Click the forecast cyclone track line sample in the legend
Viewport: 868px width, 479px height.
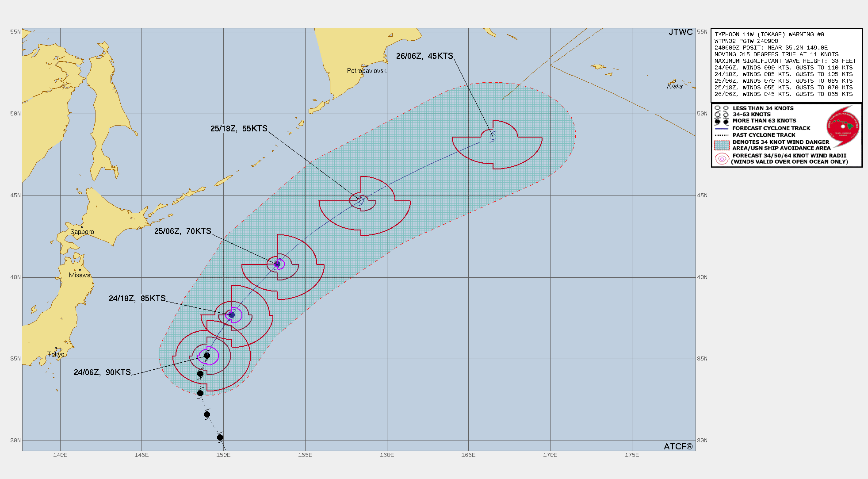click(x=722, y=128)
